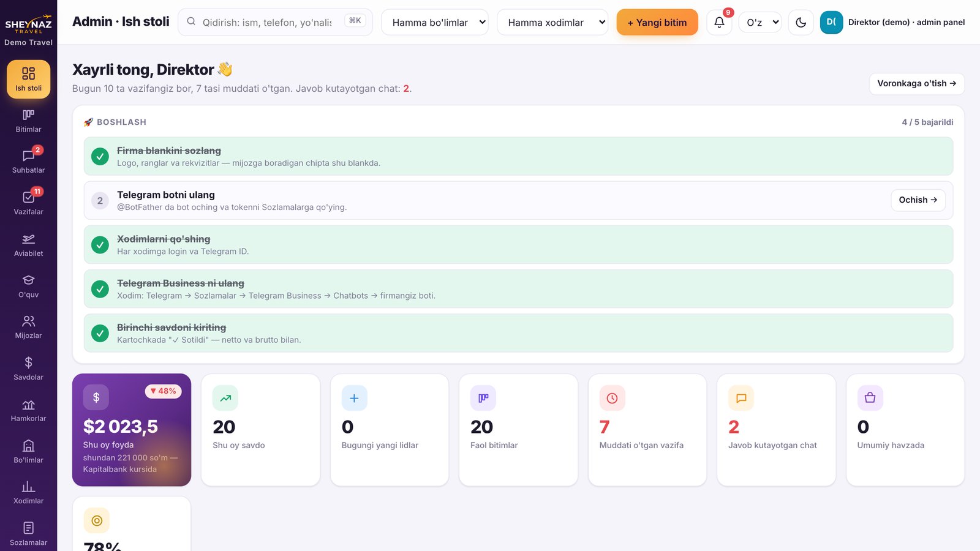The height and width of the screenshot is (551, 980).
Task: Click the Birinchi savdoni kiriting title
Action: point(171,328)
